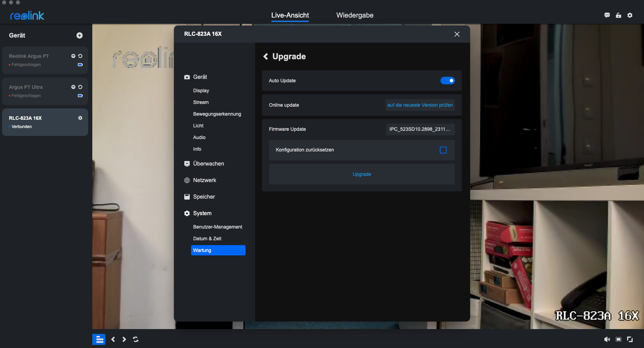644x348 pixels.
Task: Open Audio settings
Action: click(x=199, y=137)
